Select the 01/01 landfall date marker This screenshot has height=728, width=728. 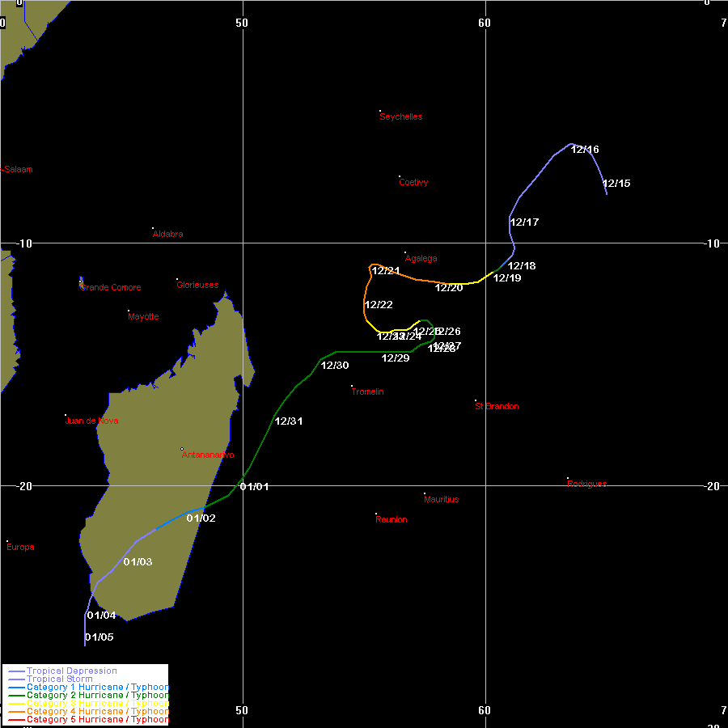click(x=255, y=487)
